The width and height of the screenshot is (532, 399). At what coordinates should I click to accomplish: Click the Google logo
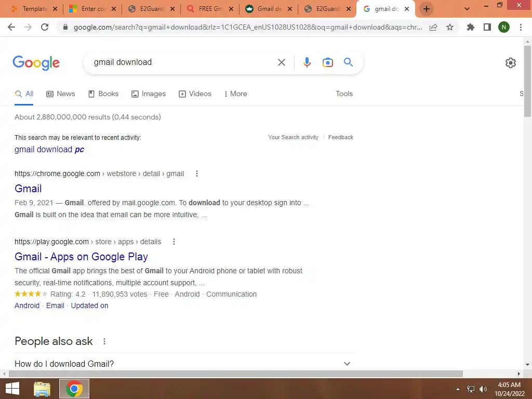pos(36,63)
